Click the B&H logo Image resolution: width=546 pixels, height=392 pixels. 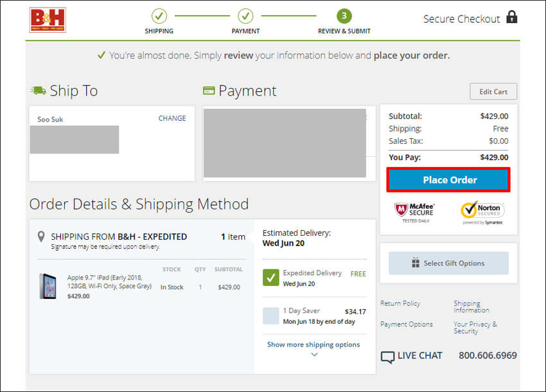[48, 20]
